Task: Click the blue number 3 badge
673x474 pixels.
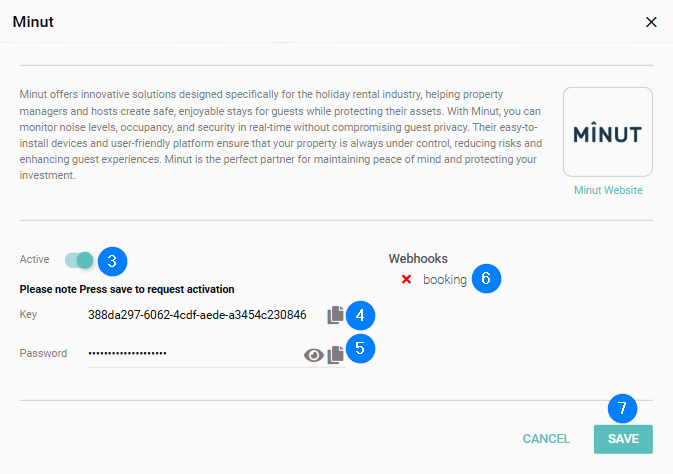Action: pos(113,261)
